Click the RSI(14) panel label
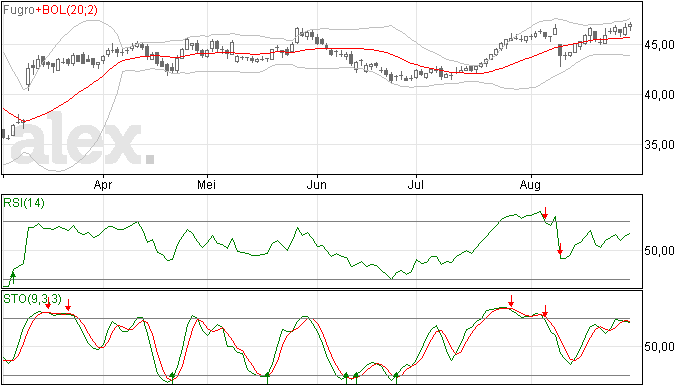 click(24, 203)
